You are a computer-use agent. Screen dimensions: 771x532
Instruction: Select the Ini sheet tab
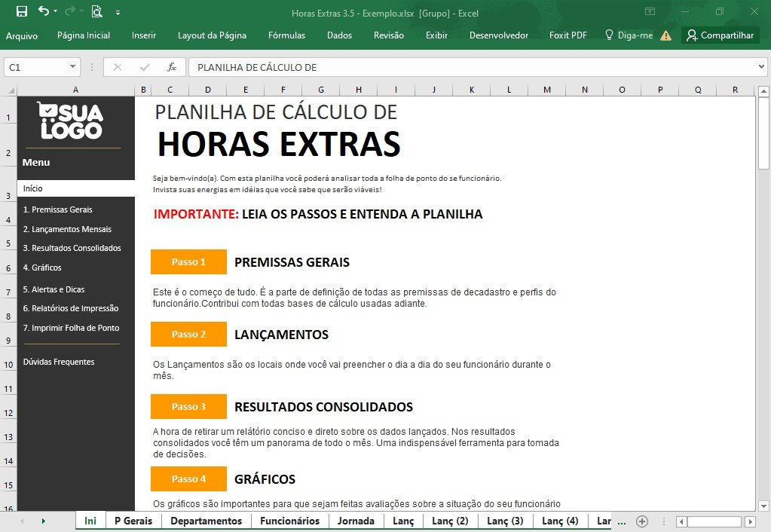click(x=90, y=521)
